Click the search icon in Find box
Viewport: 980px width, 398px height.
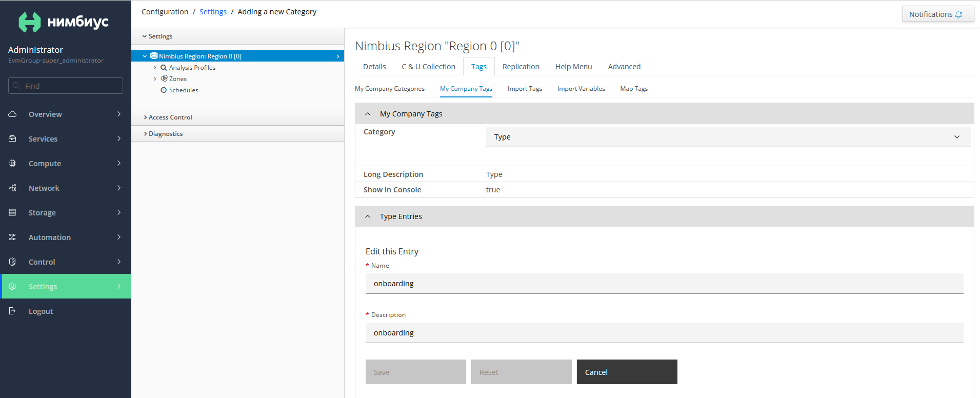click(16, 86)
